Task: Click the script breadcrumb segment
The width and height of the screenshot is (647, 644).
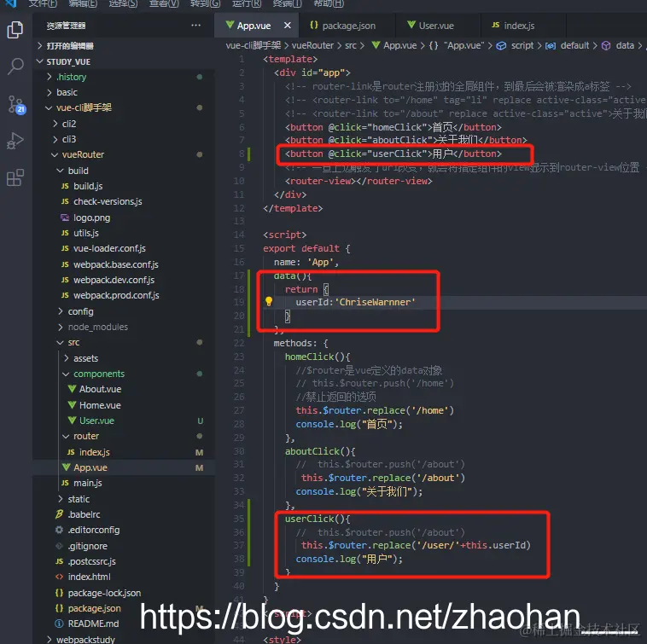Action: [522, 45]
